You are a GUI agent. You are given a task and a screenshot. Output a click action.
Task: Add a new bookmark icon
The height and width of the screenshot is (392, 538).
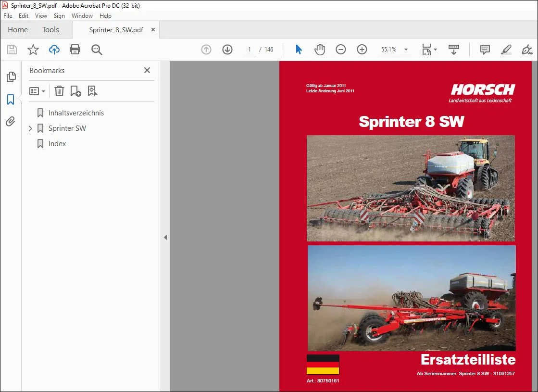point(75,91)
